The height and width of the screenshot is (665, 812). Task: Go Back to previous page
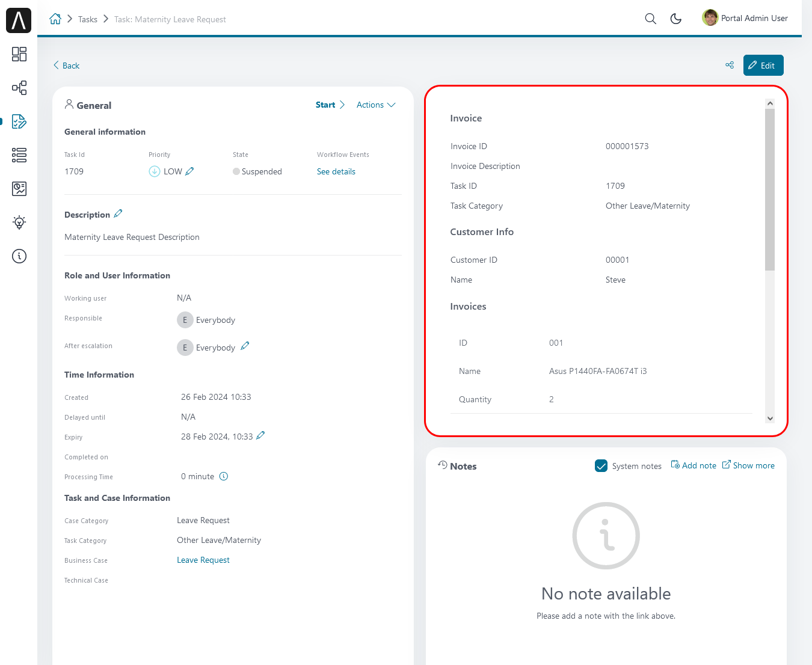pos(66,66)
